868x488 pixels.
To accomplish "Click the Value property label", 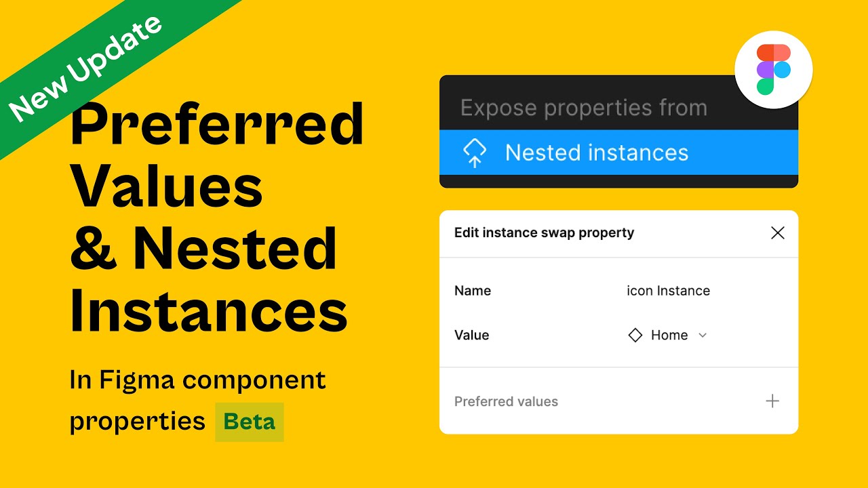I will [471, 335].
